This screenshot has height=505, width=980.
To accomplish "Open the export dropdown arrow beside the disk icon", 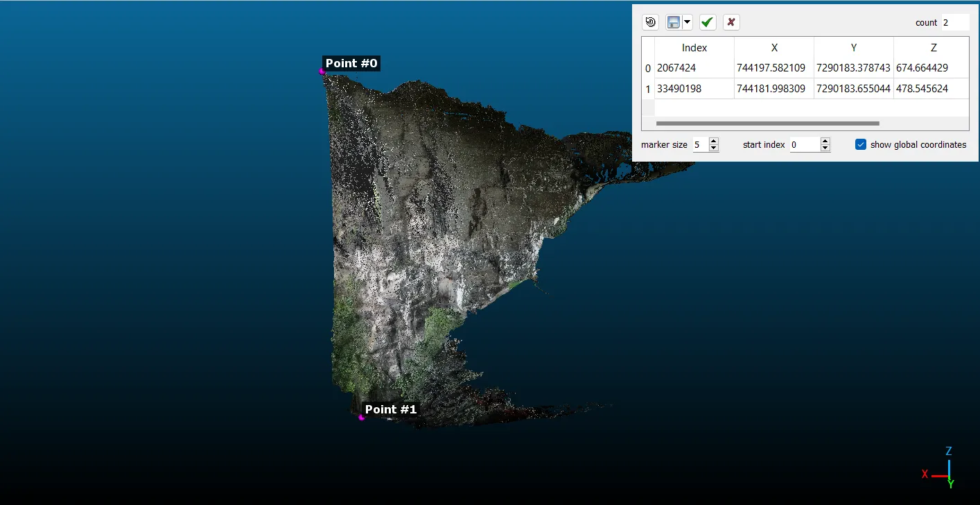I will point(687,22).
